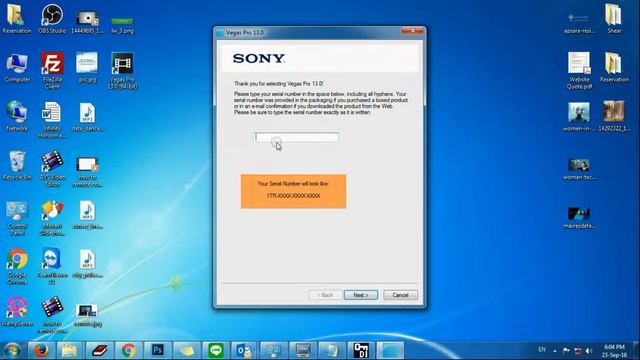This screenshot has width=640, height=360.
Task: Open Outlook from the taskbar
Action: pyautogui.click(x=245, y=350)
